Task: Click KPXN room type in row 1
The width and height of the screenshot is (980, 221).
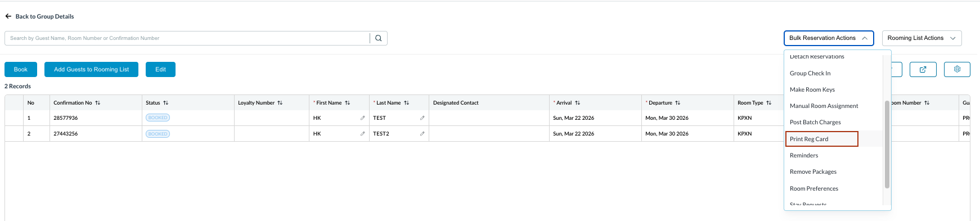Action: pos(745,118)
